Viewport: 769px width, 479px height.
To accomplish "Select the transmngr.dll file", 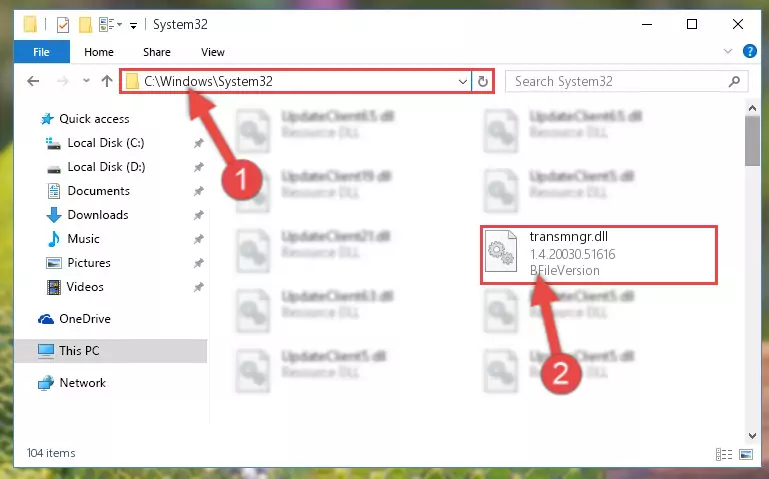I will click(x=599, y=254).
